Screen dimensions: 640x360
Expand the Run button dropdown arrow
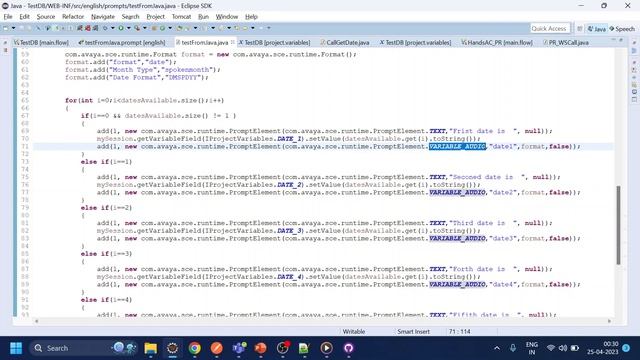coord(129,28)
